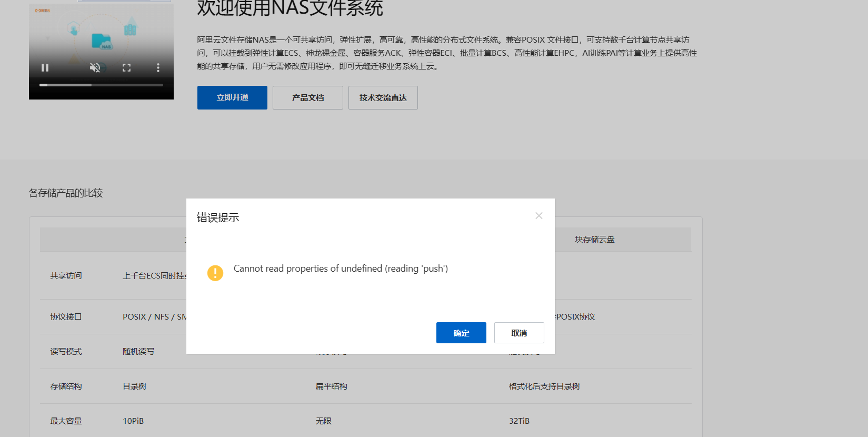Click the 错误提示 dialog title
The height and width of the screenshot is (437, 868).
coord(218,217)
